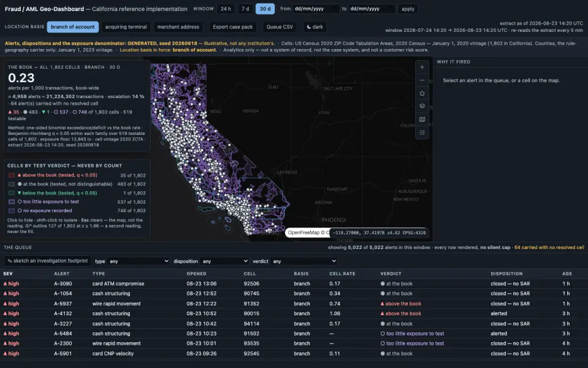
Task: Click the map coordinates readout
Action: click(379, 232)
